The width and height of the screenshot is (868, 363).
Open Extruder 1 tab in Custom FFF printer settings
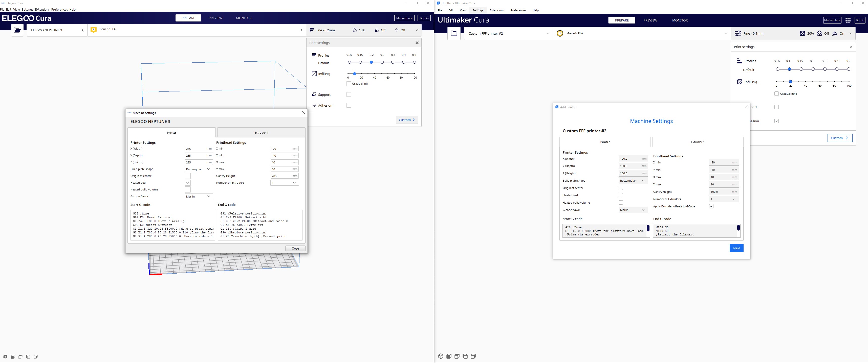coord(698,142)
